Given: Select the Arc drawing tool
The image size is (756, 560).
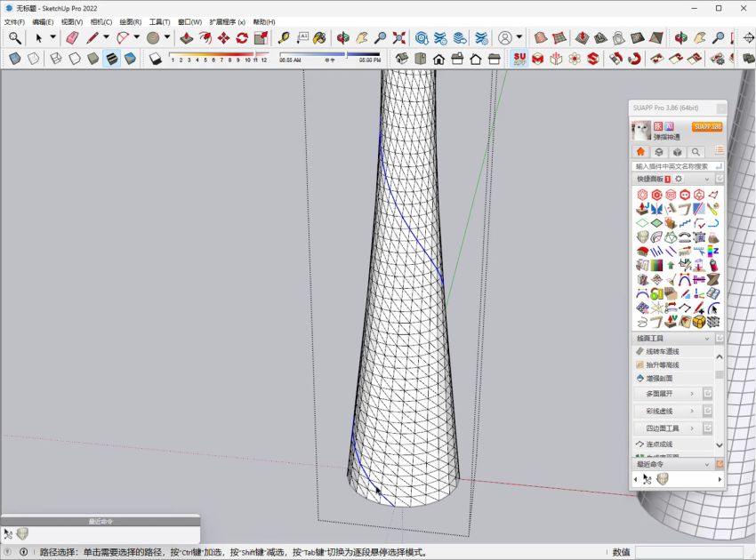Looking at the screenshot, I should (123, 37).
